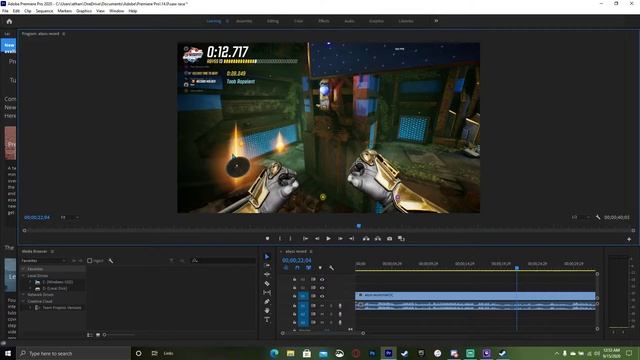Open the Sequence menu

[44, 11]
